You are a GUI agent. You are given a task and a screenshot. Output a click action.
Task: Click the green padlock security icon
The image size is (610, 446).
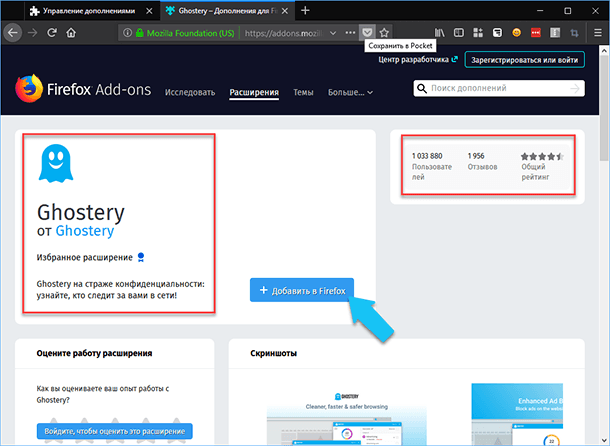tap(140, 33)
